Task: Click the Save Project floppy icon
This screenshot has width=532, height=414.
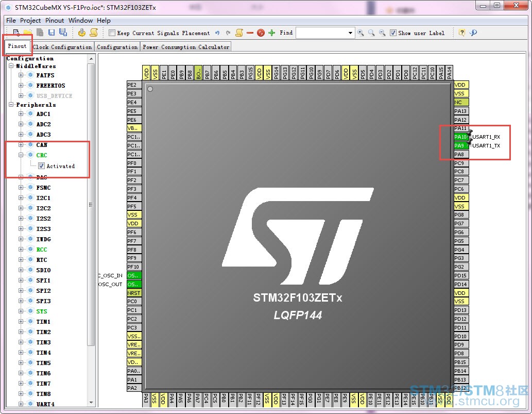Action: pyautogui.click(x=51, y=32)
